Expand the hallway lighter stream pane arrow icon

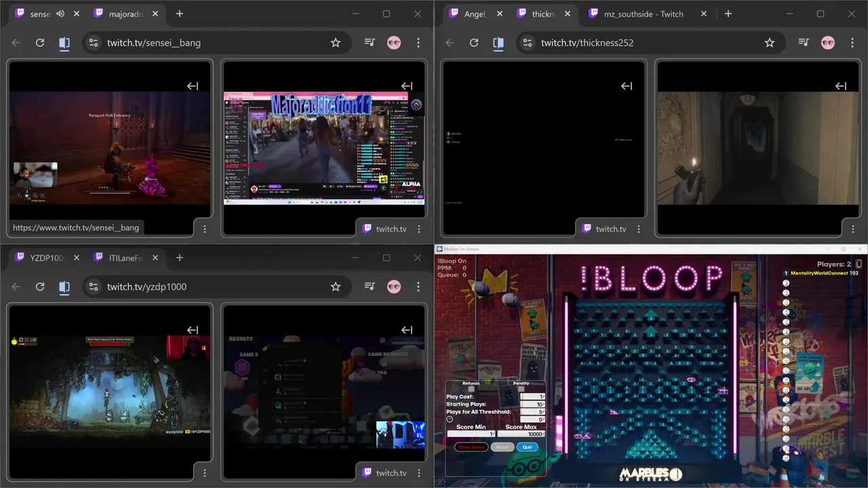point(841,86)
